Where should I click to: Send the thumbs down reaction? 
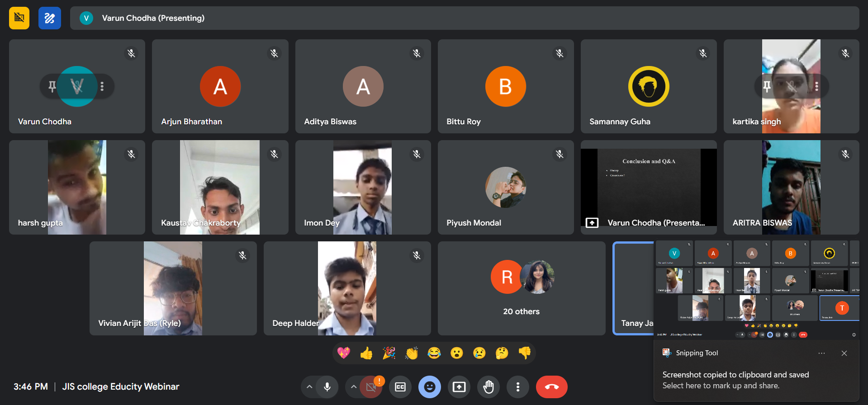pyautogui.click(x=525, y=353)
